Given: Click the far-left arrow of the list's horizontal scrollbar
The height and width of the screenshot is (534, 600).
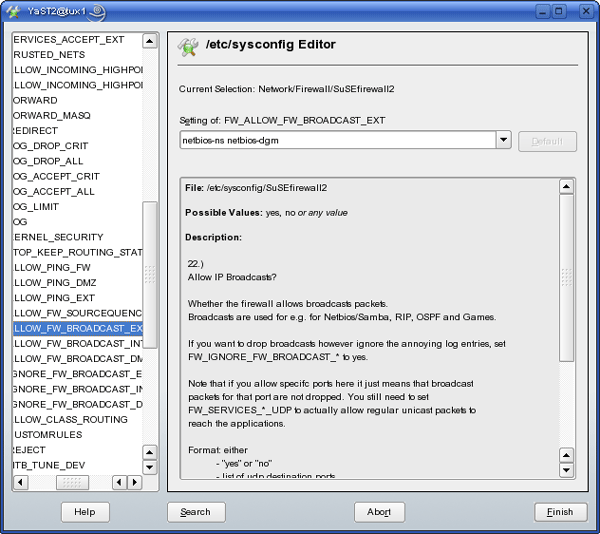Looking at the screenshot, I should point(20,482).
